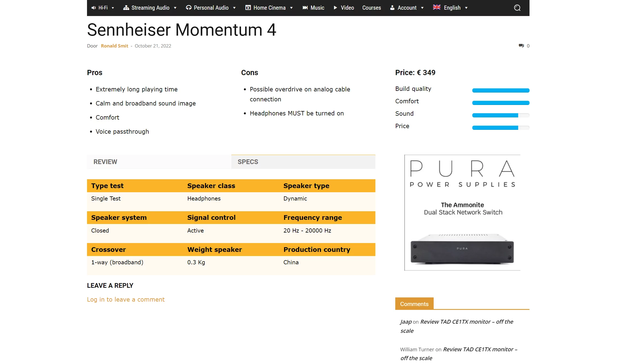The width and height of the screenshot is (619, 364).
Task: Click the LEAVE A REPLY heading
Action: click(x=110, y=286)
